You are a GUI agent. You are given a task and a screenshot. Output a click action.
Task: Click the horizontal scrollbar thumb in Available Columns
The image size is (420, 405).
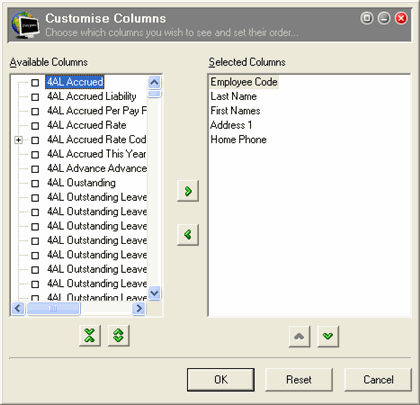coord(53,308)
